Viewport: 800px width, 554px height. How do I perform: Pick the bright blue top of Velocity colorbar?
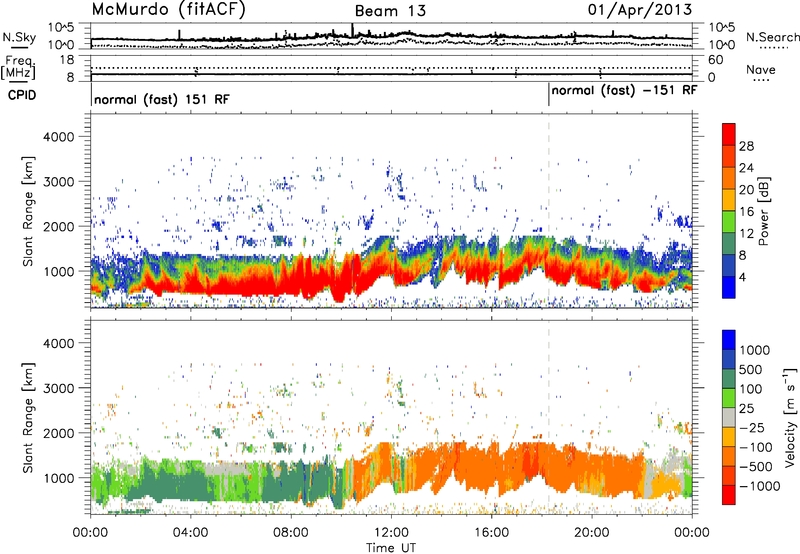[729, 340]
